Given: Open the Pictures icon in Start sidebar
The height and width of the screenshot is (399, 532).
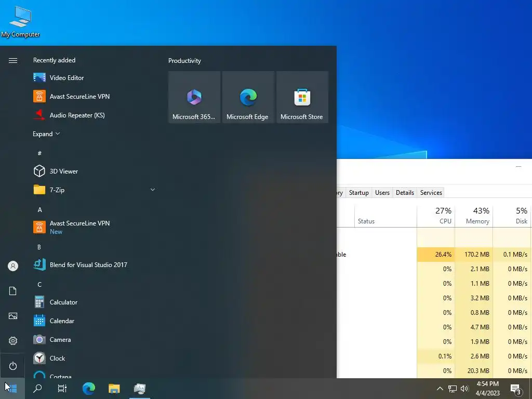Looking at the screenshot, I should [x=13, y=316].
